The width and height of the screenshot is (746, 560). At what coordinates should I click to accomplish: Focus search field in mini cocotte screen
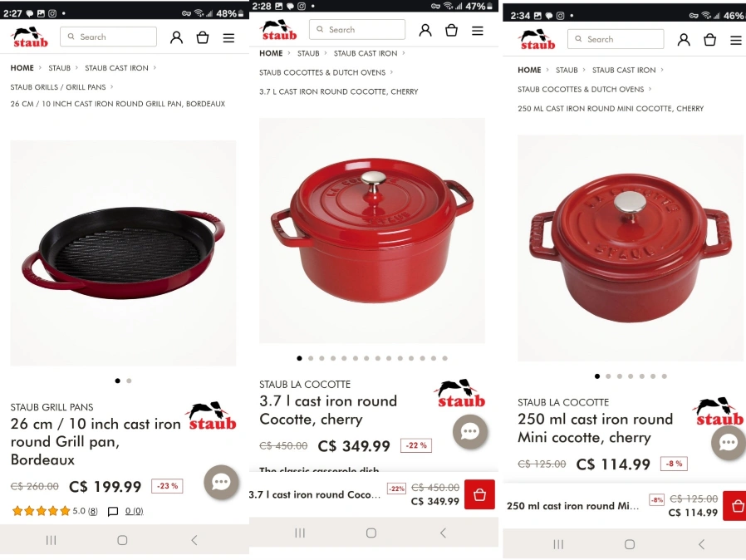click(x=616, y=40)
